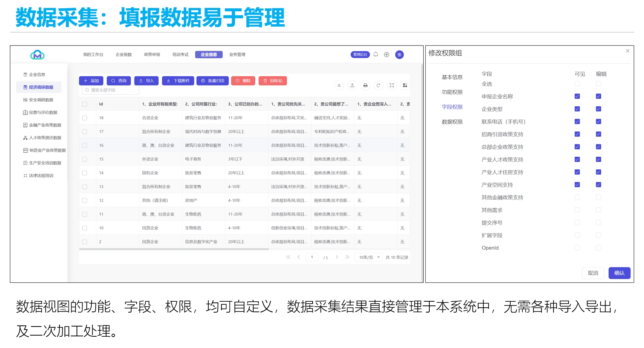Image resolution: width=644 pixels, height=348 pixels.
Task: Check the row with Id 18
Action: pyautogui.click(x=85, y=118)
